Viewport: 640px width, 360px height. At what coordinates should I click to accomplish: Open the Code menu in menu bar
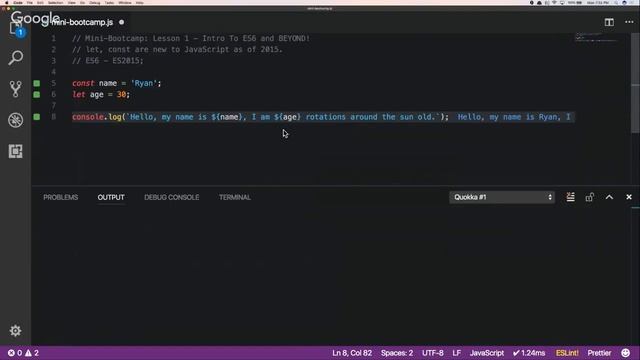click(x=18, y=2)
